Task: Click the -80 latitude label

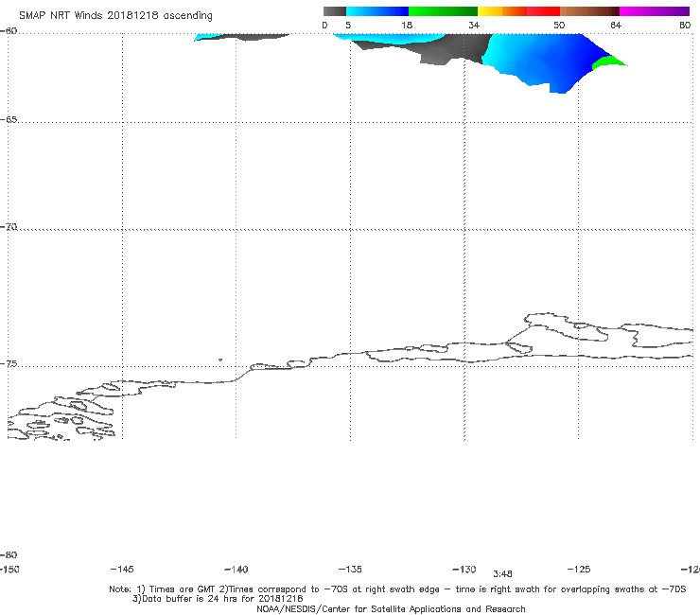Action: click(x=9, y=555)
